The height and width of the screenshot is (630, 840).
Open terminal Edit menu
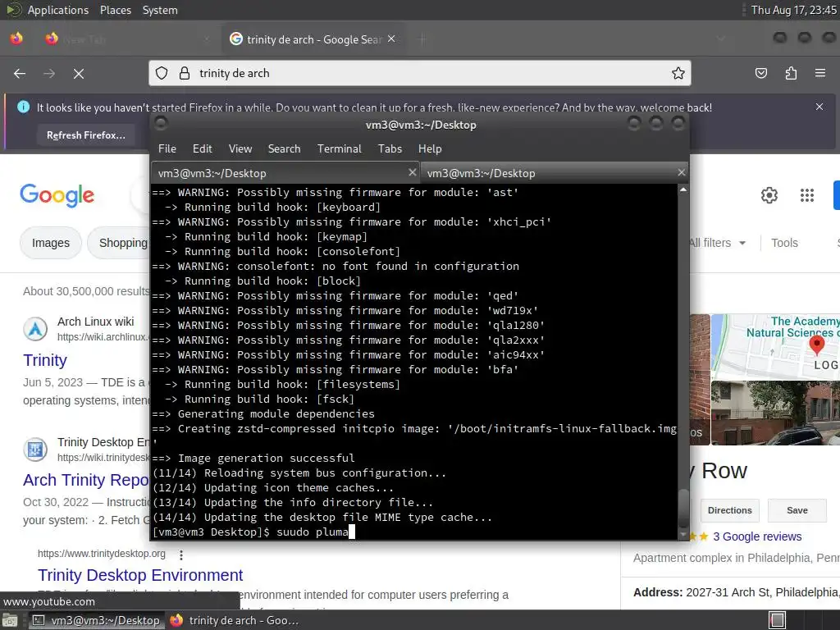[202, 148]
